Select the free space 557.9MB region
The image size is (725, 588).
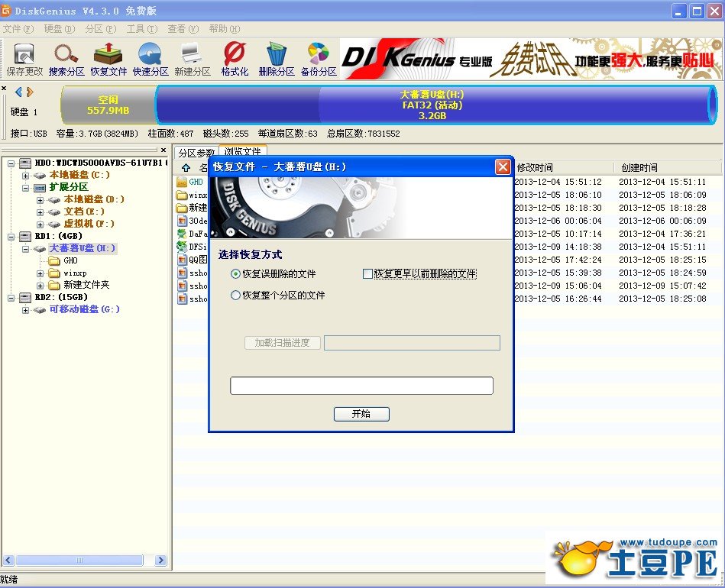(108, 105)
